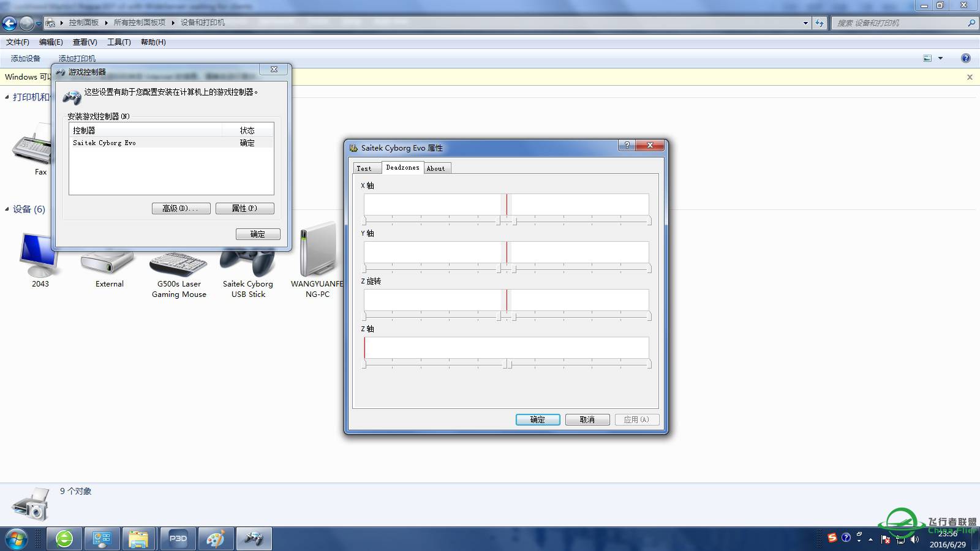The height and width of the screenshot is (551, 980).
Task: Refresh the address bar location
Action: tap(820, 23)
